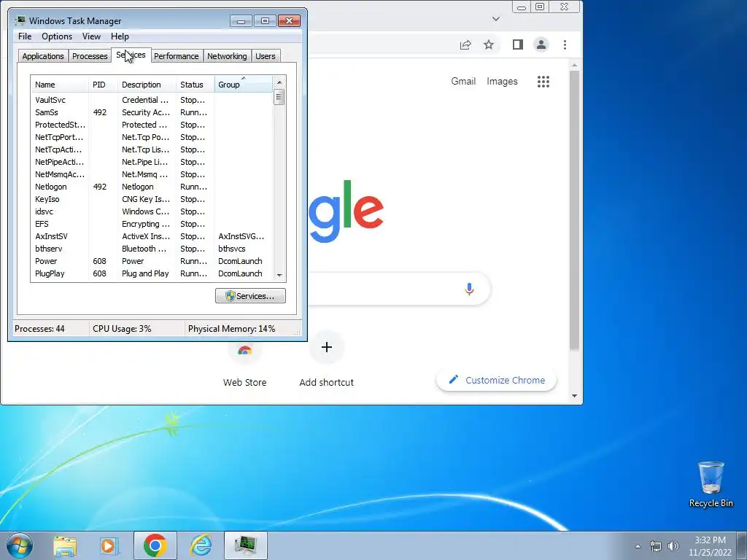Screen dimensions: 747x560
Task: Select the EFS service row
Action: click(x=152, y=224)
